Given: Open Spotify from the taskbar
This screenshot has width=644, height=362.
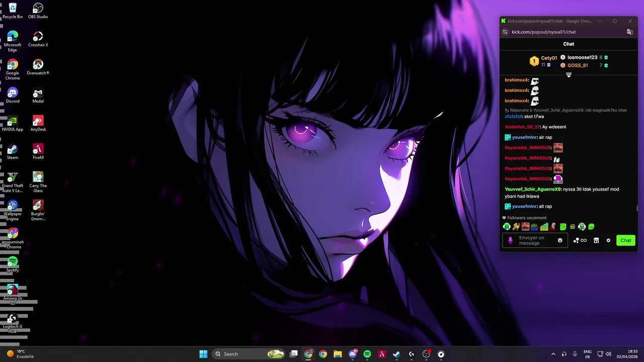Looking at the screenshot, I should 367,354.
